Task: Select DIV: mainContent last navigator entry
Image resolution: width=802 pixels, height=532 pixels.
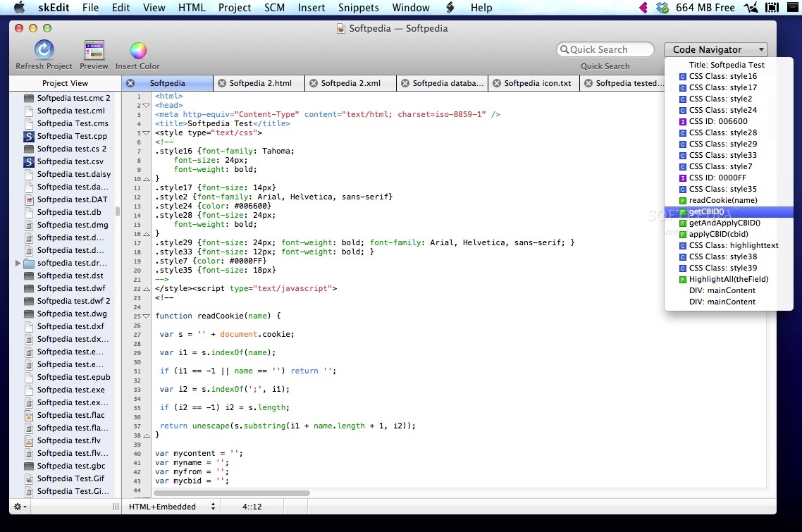Action: click(x=728, y=302)
